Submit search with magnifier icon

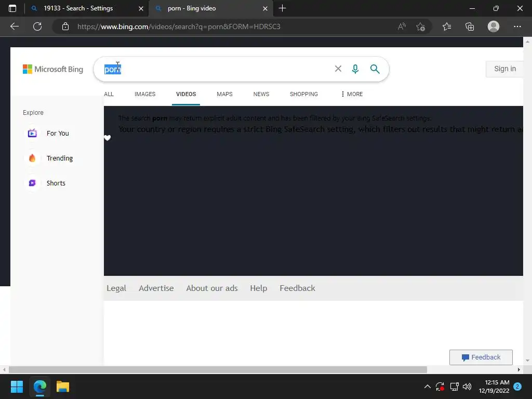[375, 69]
